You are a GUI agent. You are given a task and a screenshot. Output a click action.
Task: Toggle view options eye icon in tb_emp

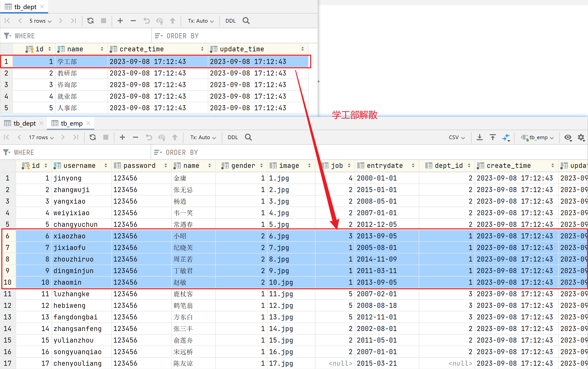point(568,137)
